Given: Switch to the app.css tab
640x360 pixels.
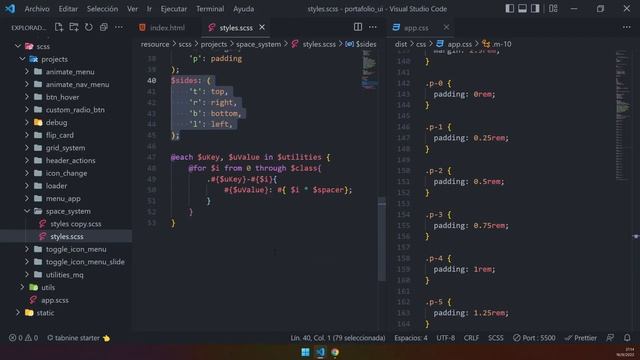Looking at the screenshot, I should pyautogui.click(x=416, y=27).
